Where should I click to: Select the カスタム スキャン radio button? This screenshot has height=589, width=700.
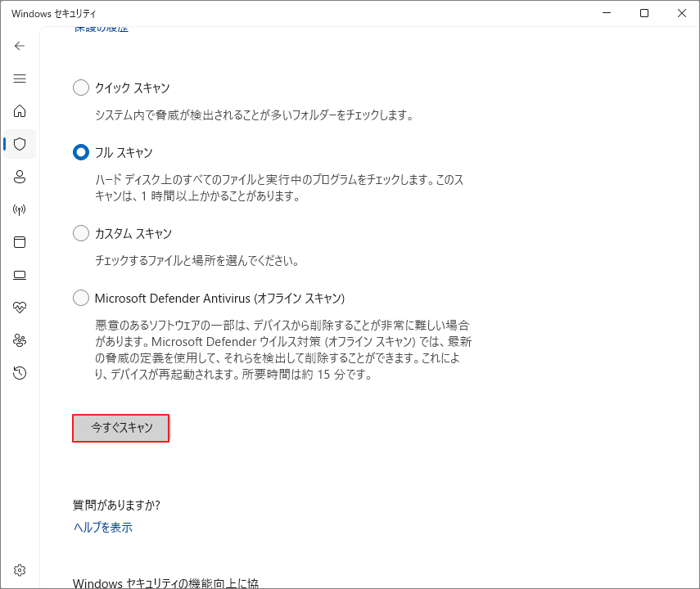pyautogui.click(x=80, y=233)
